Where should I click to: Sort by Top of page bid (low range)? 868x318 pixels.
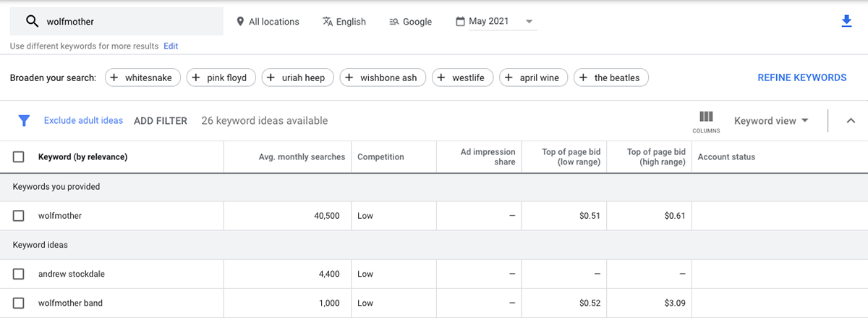click(x=571, y=157)
